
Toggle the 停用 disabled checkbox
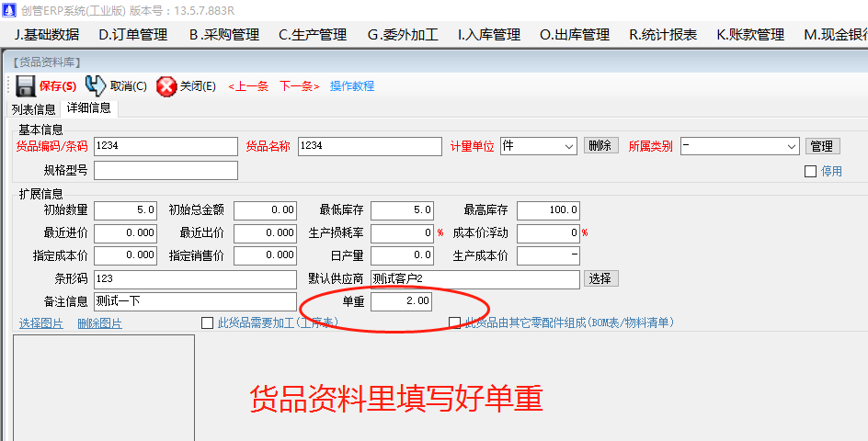(810, 171)
